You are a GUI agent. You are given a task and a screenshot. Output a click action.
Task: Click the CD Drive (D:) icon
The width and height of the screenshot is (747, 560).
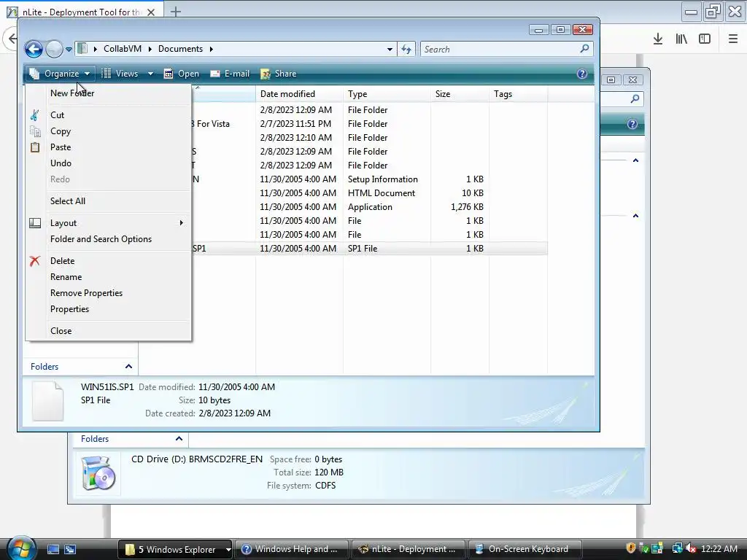pos(98,472)
